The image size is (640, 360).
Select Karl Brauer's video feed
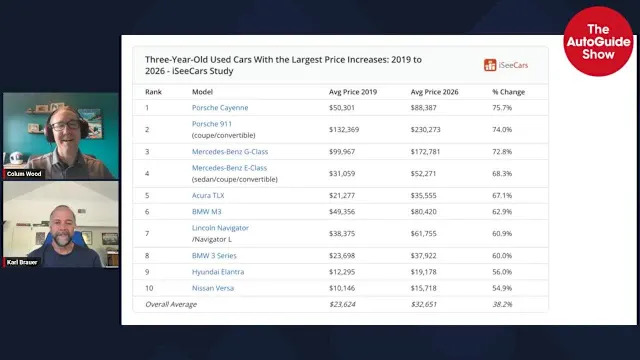pyautogui.click(x=61, y=224)
